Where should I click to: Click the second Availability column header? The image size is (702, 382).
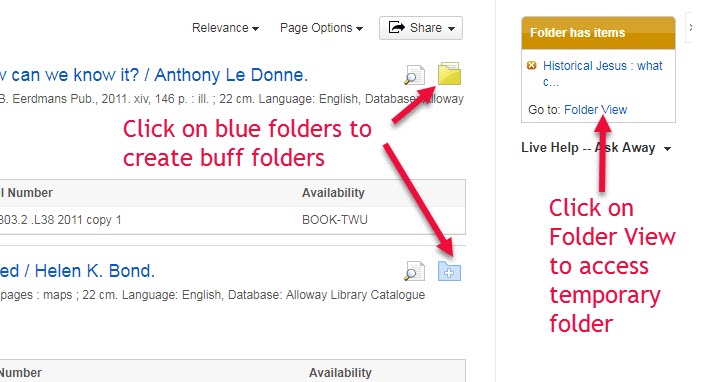[x=340, y=373]
